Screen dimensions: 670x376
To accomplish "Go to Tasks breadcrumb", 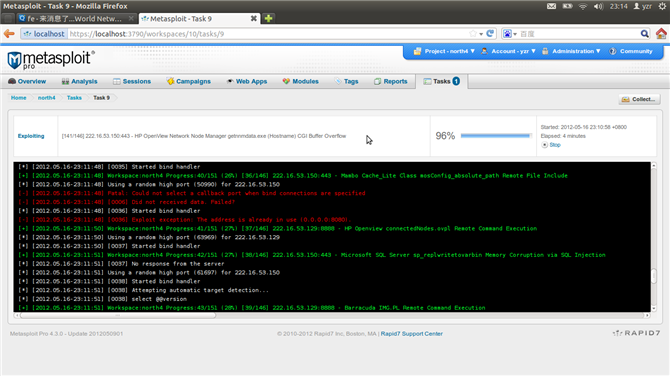I will 74,98.
